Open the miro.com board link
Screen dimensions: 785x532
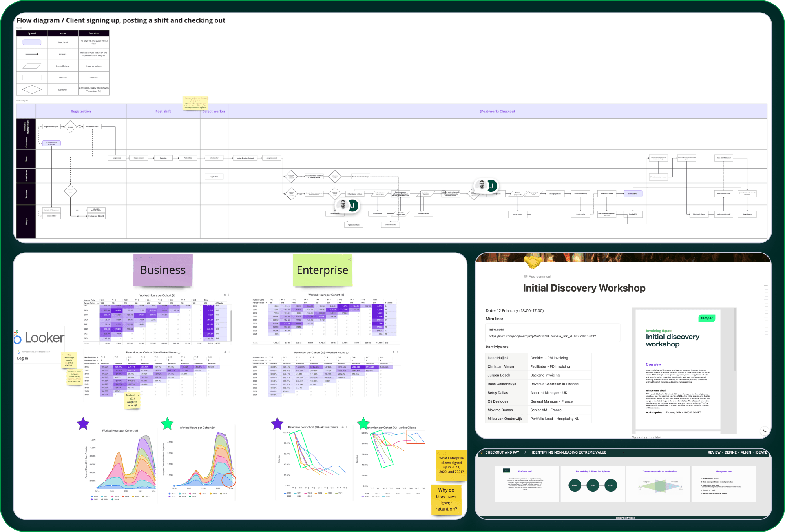point(496,330)
